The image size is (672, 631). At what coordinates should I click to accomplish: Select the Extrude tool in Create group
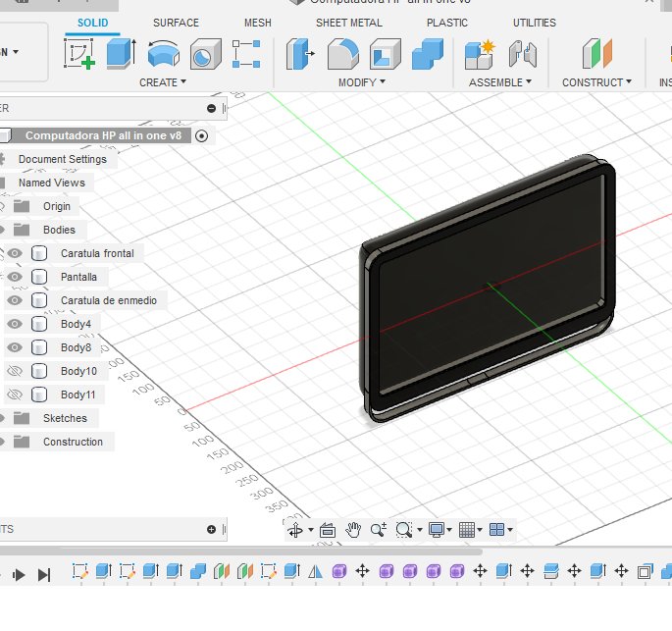point(121,54)
